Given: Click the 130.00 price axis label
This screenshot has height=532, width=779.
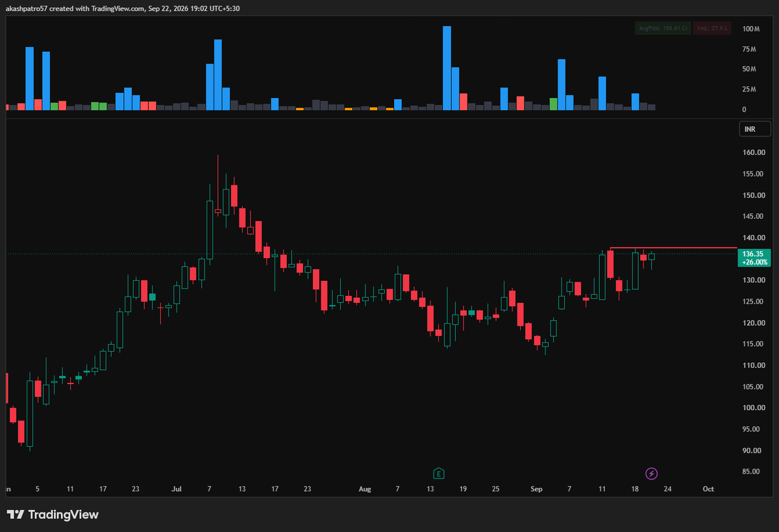Looking at the screenshot, I should pos(753,280).
